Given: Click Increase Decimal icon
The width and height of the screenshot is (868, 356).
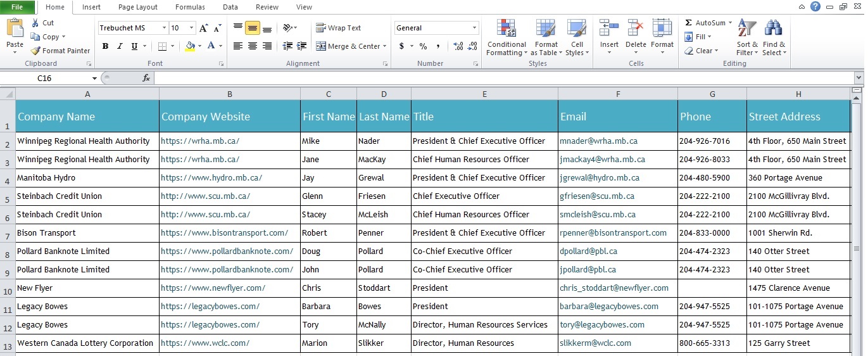Looking at the screenshot, I should click(459, 46).
